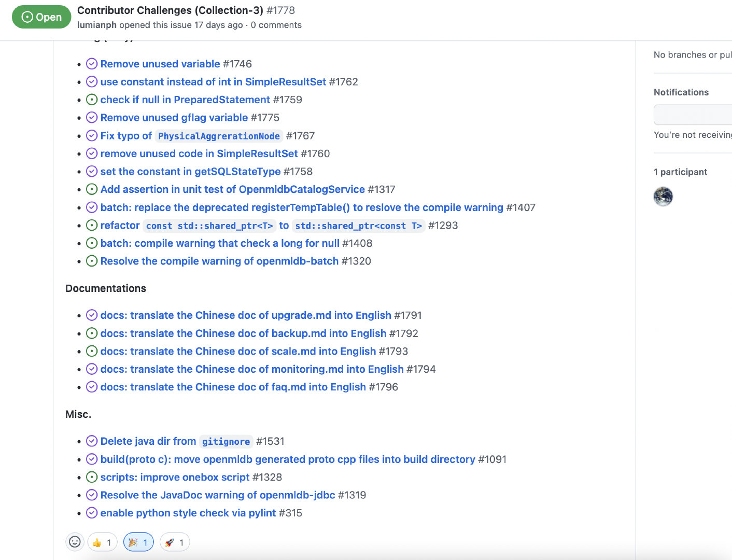732x560 pixels.
Task: Click open status icon beside backup.md translation issue
Action: [92, 333]
